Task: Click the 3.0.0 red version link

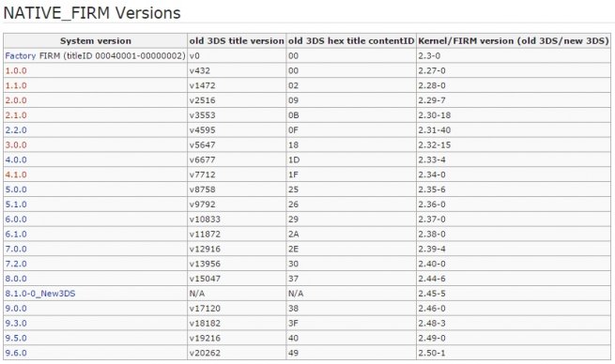Action: tap(16, 145)
